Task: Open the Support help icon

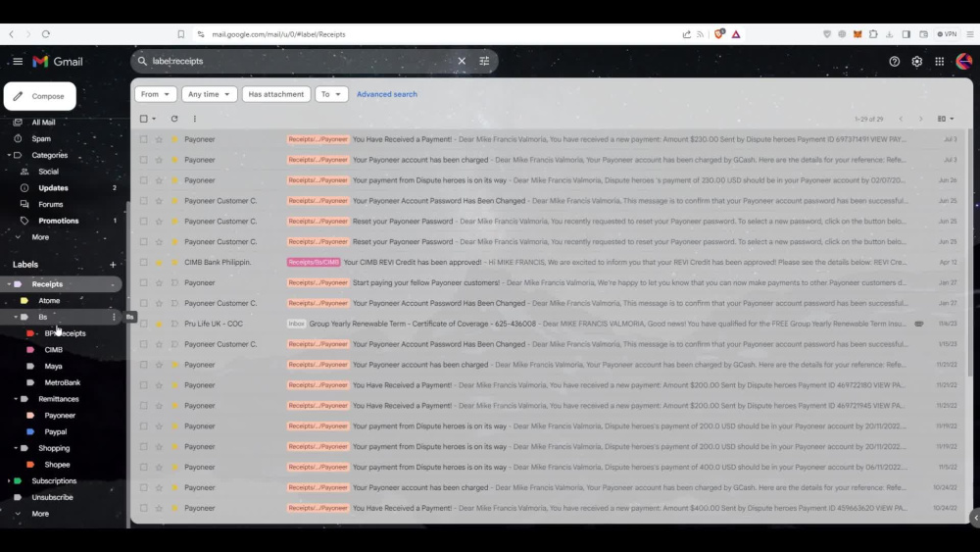Action: click(x=895, y=61)
